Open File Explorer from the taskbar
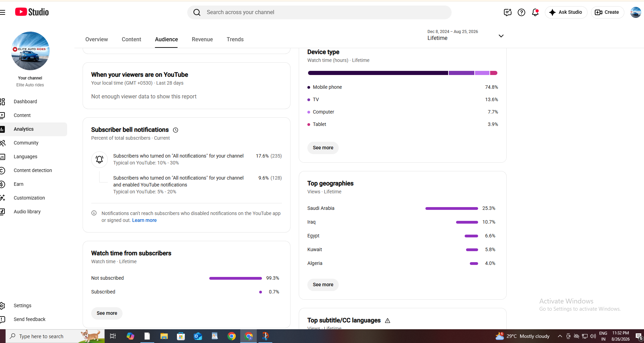The width and height of the screenshot is (644, 343). point(164,336)
